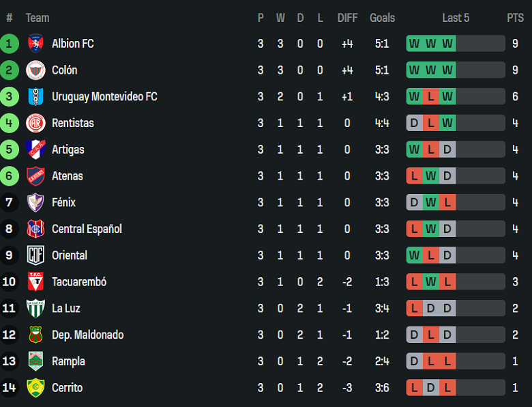Sort by the DIFF column header
Viewport: 532px width, 407px height.
347,18
